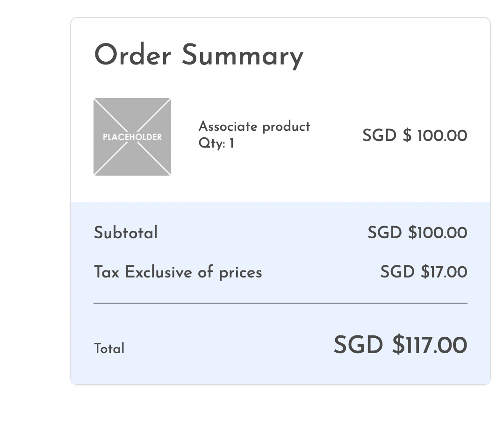Click the tax amount SGD $17.00
Viewport: 504px width, 426px height.
424,272
